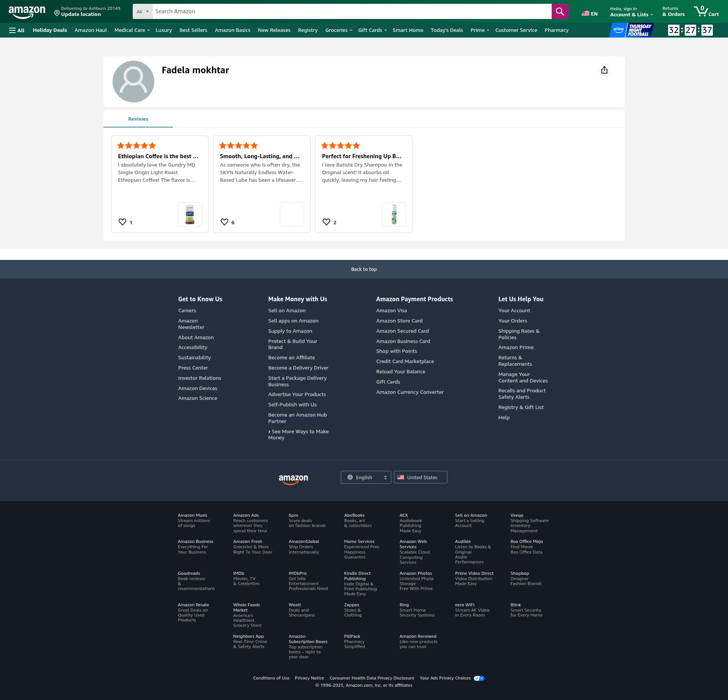Click the Search Amazon input field
The width and height of the screenshot is (728, 700).
[x=351, y=11]
